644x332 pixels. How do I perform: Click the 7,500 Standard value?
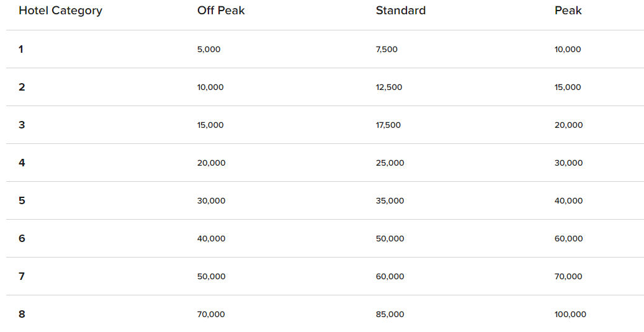pyautogui.click(x=387, y=49)
